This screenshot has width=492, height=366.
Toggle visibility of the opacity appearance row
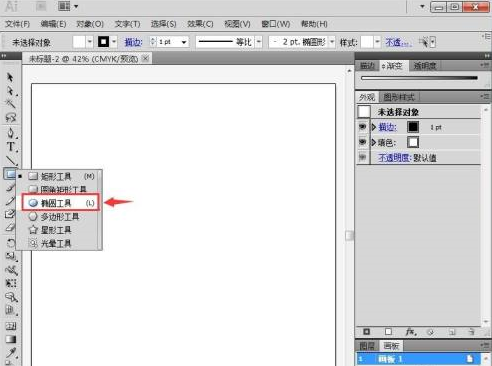click(363, 157)
